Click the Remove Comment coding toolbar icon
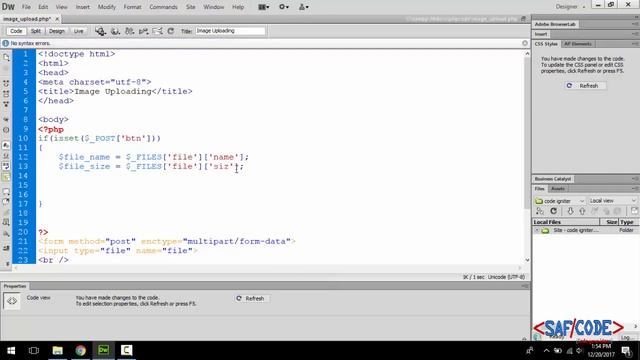This screenshot has height=360, width=640. click(x=6, y=202)
